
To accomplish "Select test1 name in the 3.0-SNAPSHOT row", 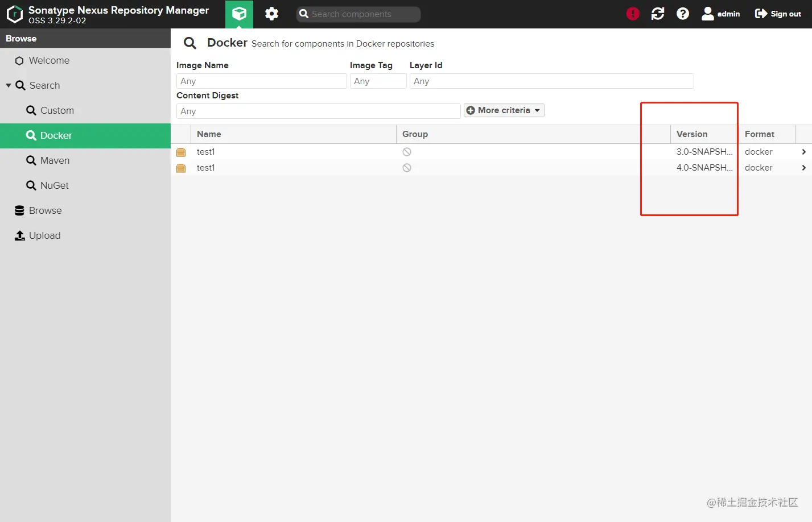I will [x=206, y=152].
